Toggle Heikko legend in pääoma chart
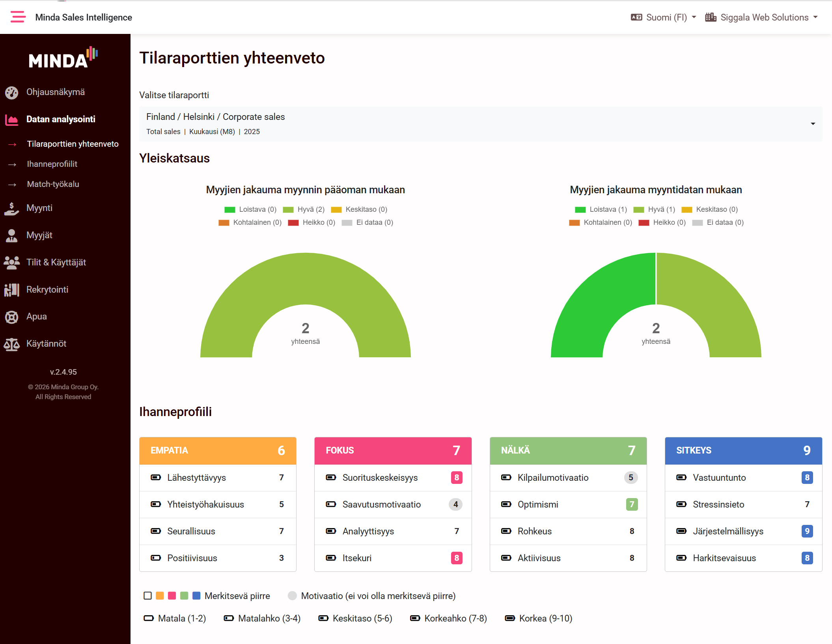 [x=312, y=222]
